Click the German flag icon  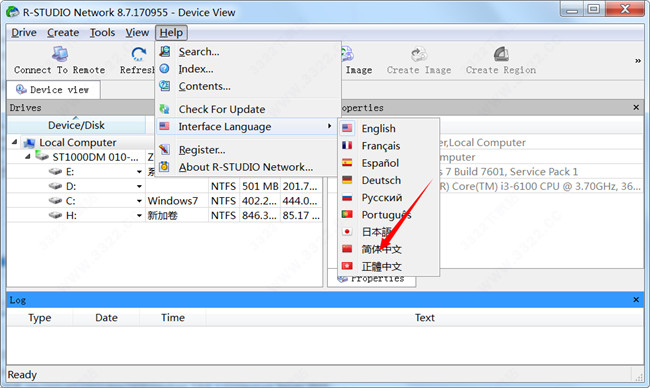[347, 180]
